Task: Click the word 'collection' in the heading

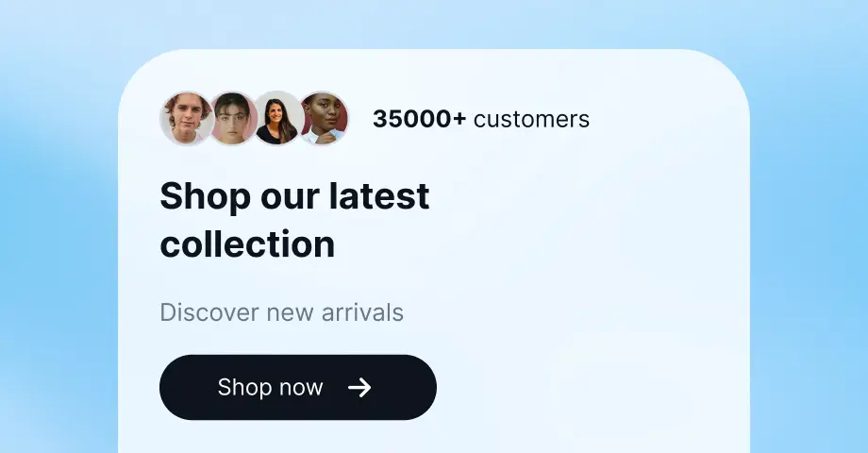Action: pyautogui.click(x=247, y=244)
